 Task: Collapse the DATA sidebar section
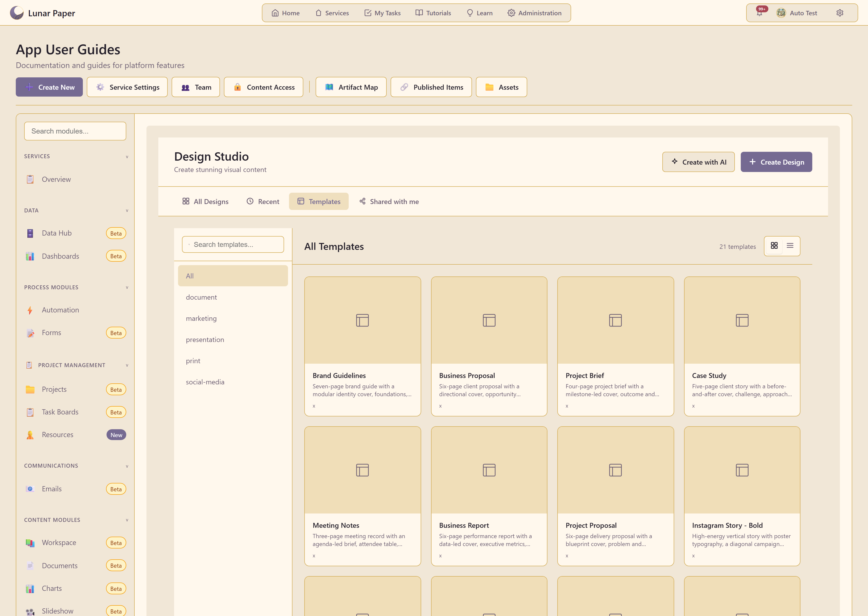pyautogui.click(x=127, y=210)
